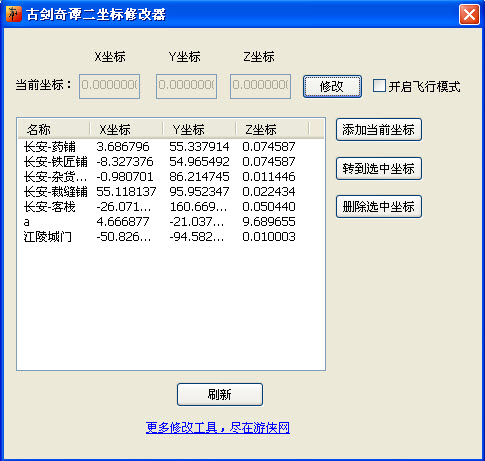
Task: Sort list by Z坐标 column header
Action: click(x=272, y=129)
